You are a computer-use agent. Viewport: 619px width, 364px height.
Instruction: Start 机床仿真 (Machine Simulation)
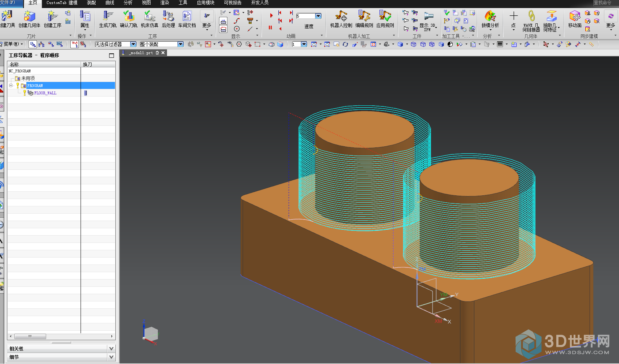(x=149, y=19)
